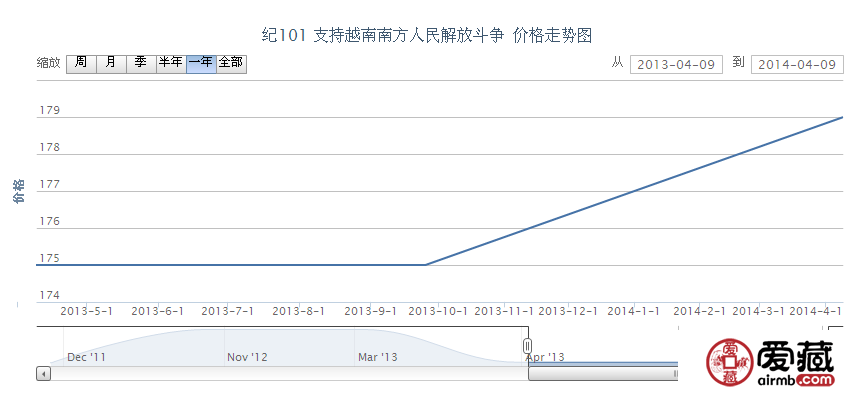Select the 一年 (one year) zoom button

tap(201, 64)
